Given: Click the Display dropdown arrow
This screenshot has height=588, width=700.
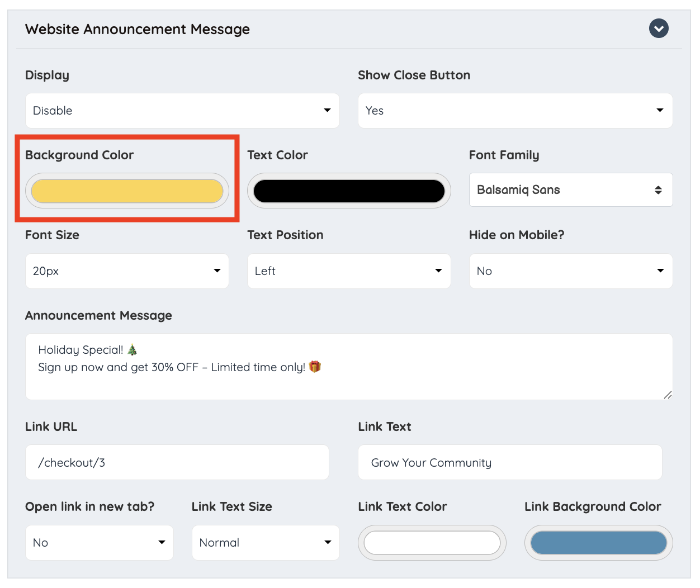Looking at the screenshot, I should 327,110.
